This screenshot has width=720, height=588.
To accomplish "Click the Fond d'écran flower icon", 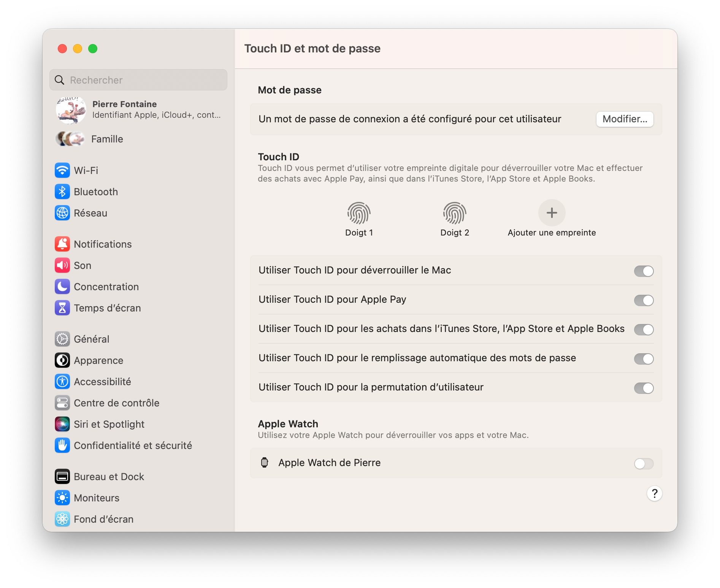I will (x=62, y=519).
